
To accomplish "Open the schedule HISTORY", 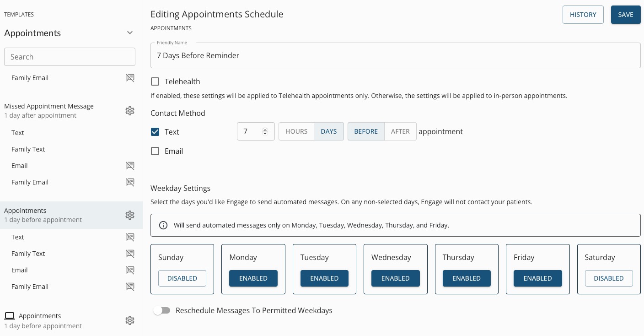I will tap(583, 15).
